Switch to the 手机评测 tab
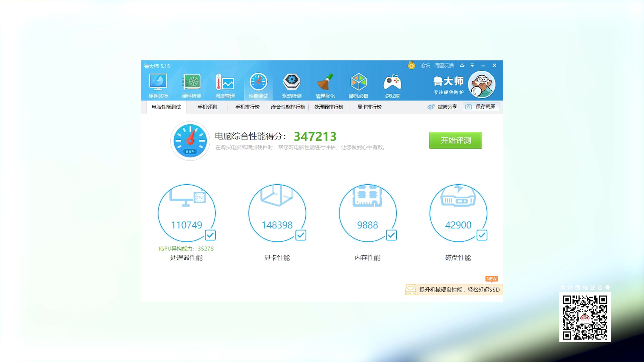Image resolution: width=644 pixels, height=362 pixels. [x=207, y=107]
